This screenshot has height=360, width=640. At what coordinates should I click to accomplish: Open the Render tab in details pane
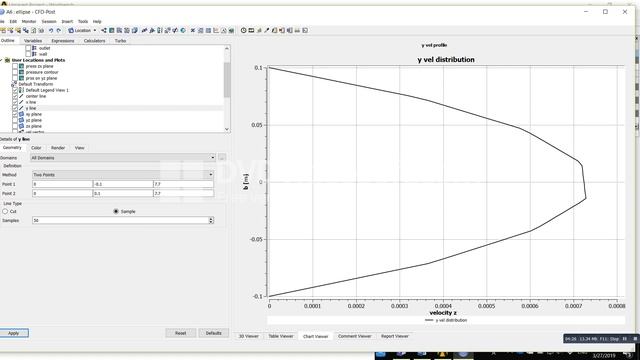(58, 148)
